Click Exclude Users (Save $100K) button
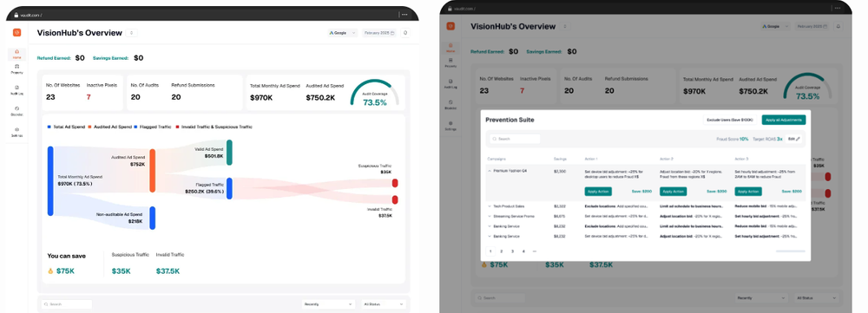Viewport: 868px width, 313px height. (730, 120)
